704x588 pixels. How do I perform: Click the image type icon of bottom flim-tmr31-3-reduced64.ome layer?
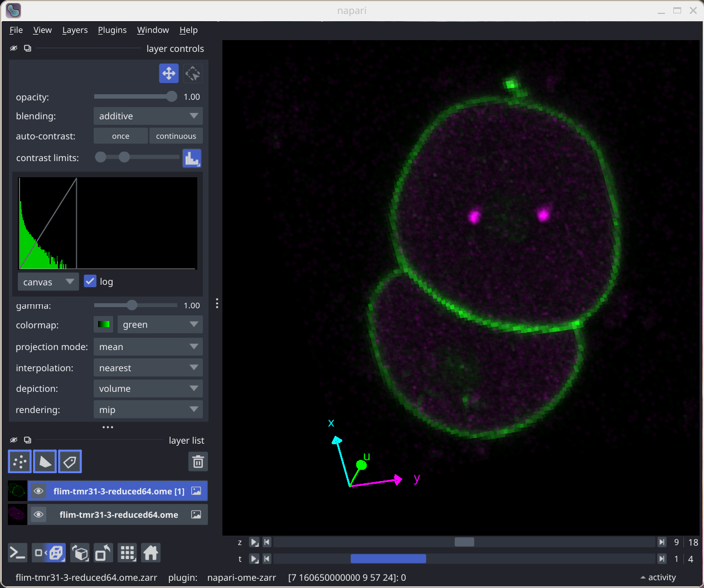(x=196, y=514)
